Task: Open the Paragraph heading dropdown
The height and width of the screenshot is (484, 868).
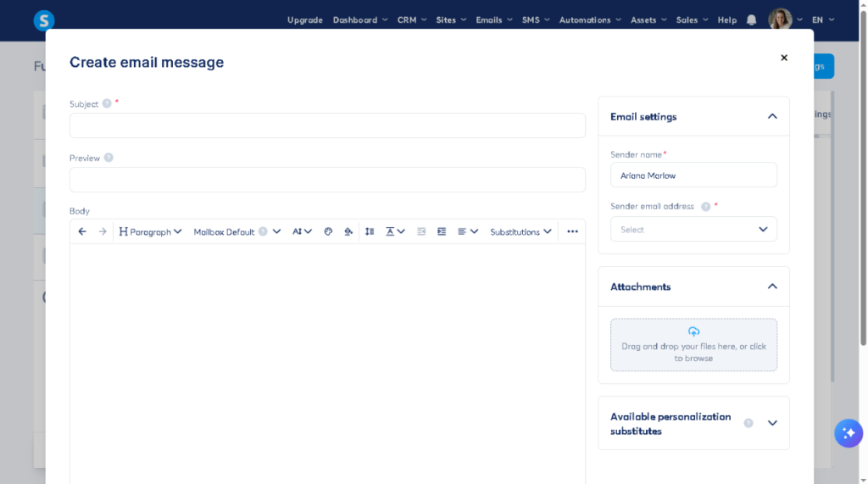Action: pyautogui.click(x=150, y=231)
